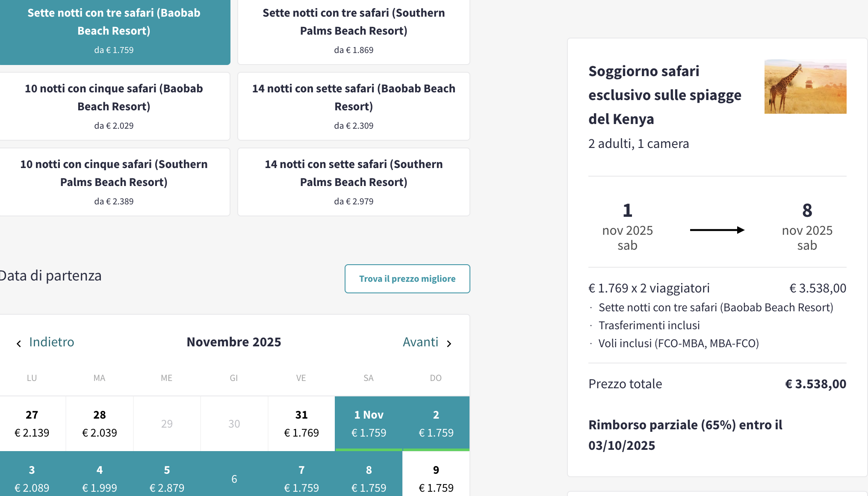The width and height of the screenshot is (868, 496).
Task: Pick 31 October departure at € 1.769
Action: tap(301, 423)
